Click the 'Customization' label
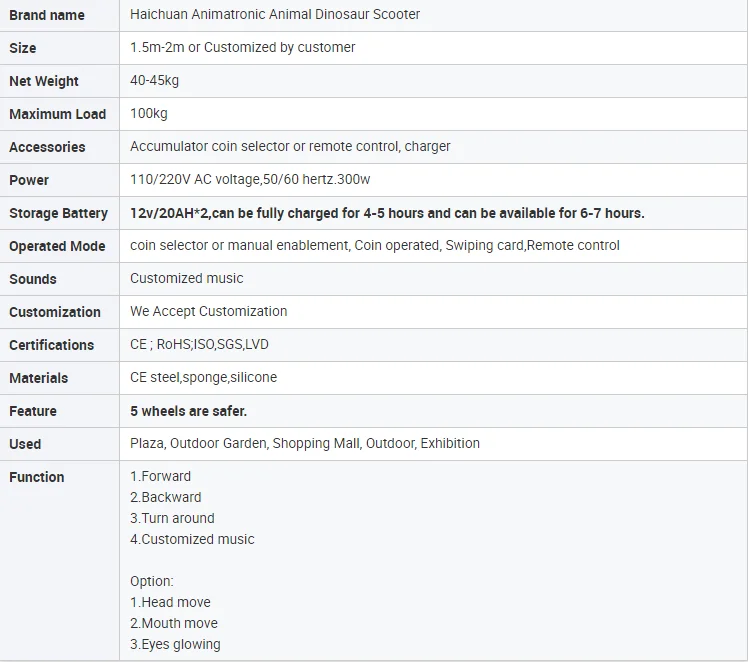This screenshot has height=662, width=748. click(x=55, y=312)
